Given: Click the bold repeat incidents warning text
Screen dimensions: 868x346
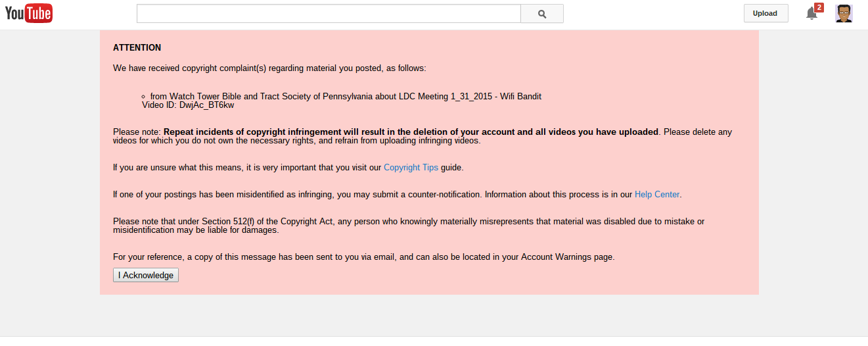Looking at the screenshot, I should [x=411, y=132].
